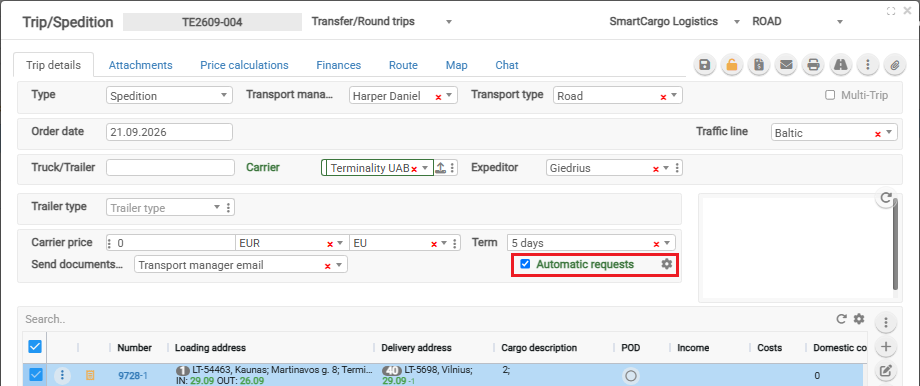This screenshot has height=386, width=920.
Task: Open the ROAD dropdown in header
Action: (797, 22)
